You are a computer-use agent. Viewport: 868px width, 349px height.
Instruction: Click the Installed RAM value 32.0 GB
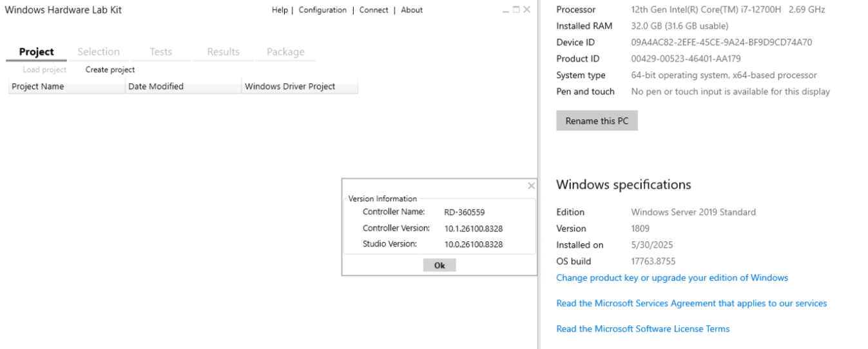click(x=680, y=26)
